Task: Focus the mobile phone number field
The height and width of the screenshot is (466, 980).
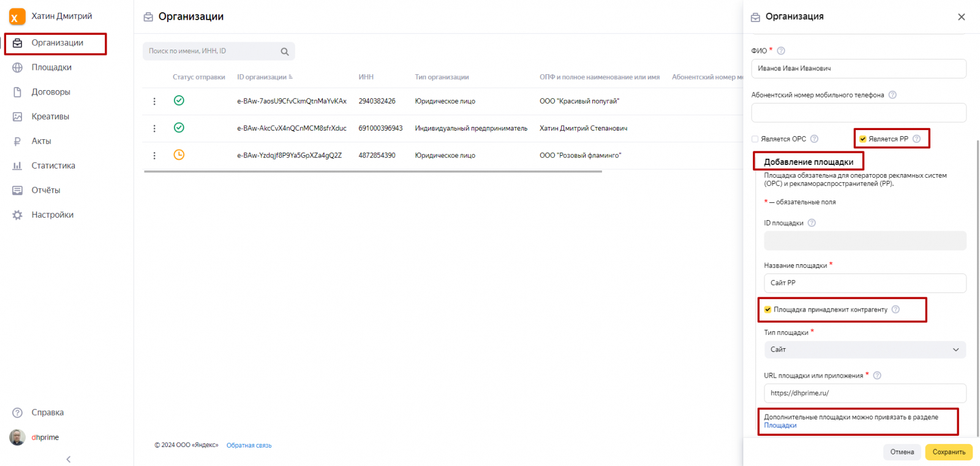Action: [859, 113]
